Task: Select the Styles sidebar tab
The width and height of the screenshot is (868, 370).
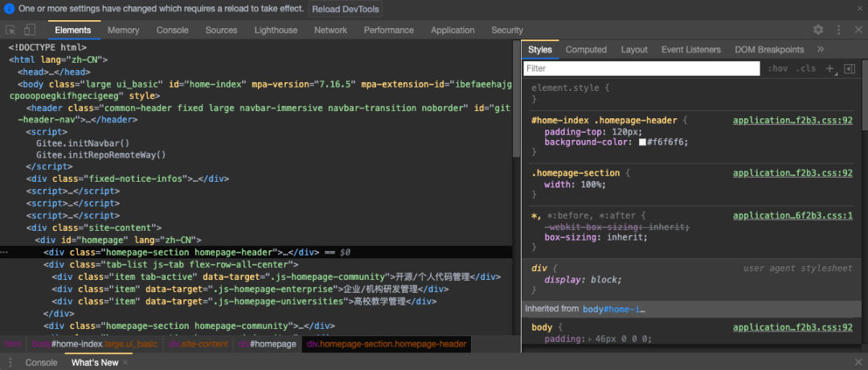Action: [540, 49]
